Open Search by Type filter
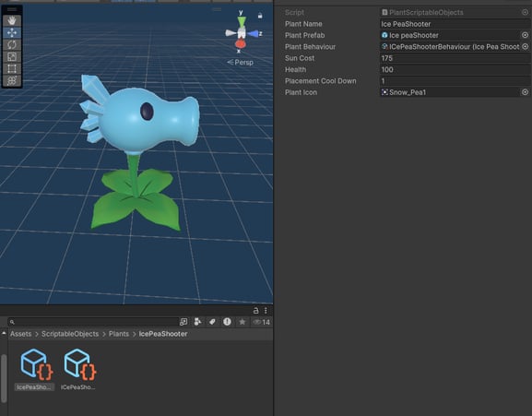This screenshot has height=416, width=532. click(197, 322)
